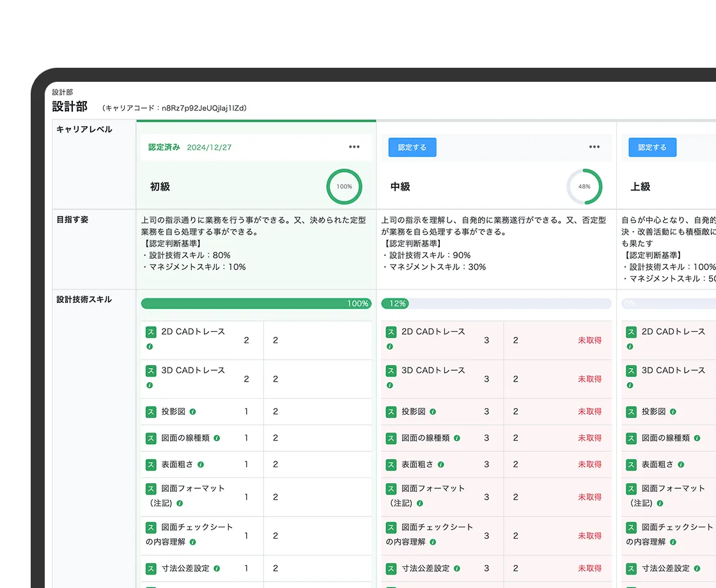Click 中級 設計技術スキル 12% progress bar
Screen dimensions: 716x588
pos(496,304)
